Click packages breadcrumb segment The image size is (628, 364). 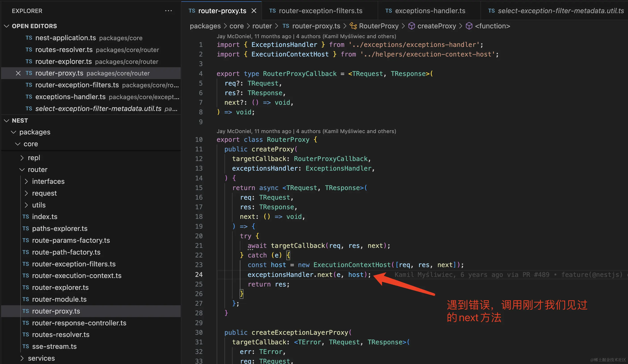click(x=205, y=26)
